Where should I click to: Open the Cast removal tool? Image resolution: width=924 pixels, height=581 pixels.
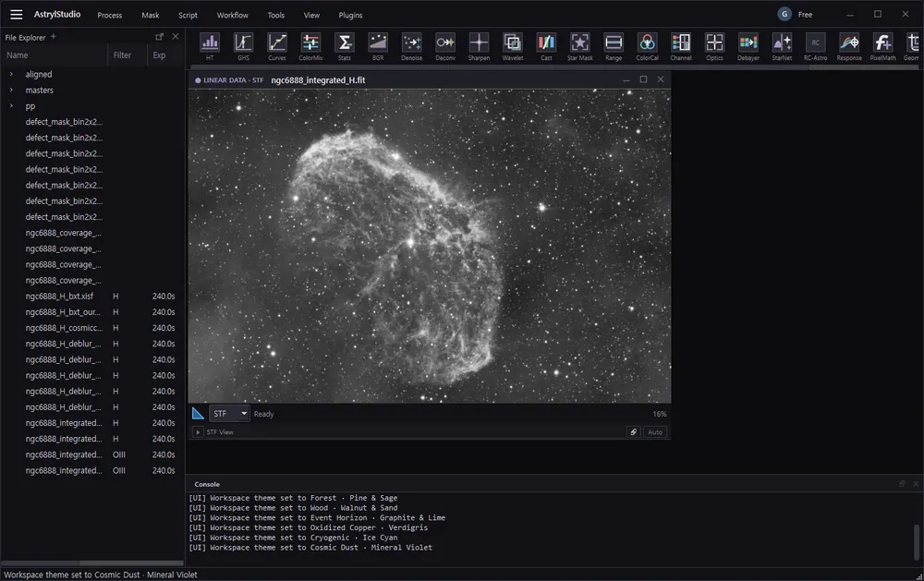click(x=546, y=46)
